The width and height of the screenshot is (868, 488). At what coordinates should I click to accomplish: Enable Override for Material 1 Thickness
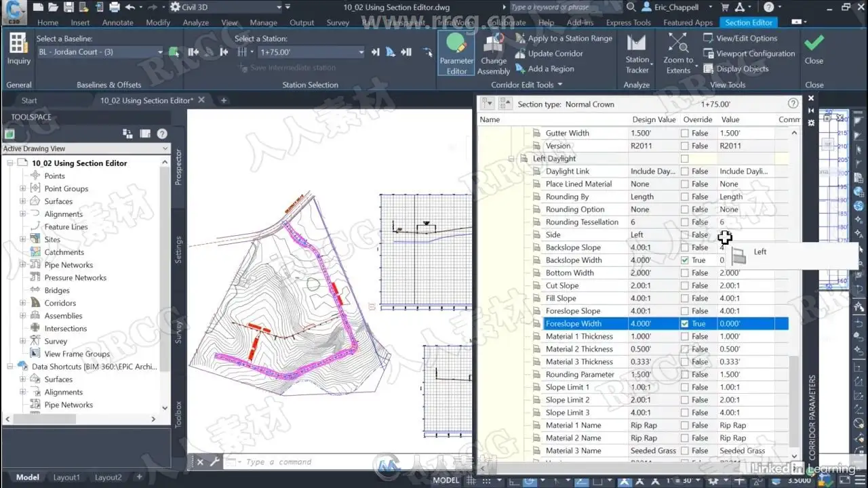685,337
